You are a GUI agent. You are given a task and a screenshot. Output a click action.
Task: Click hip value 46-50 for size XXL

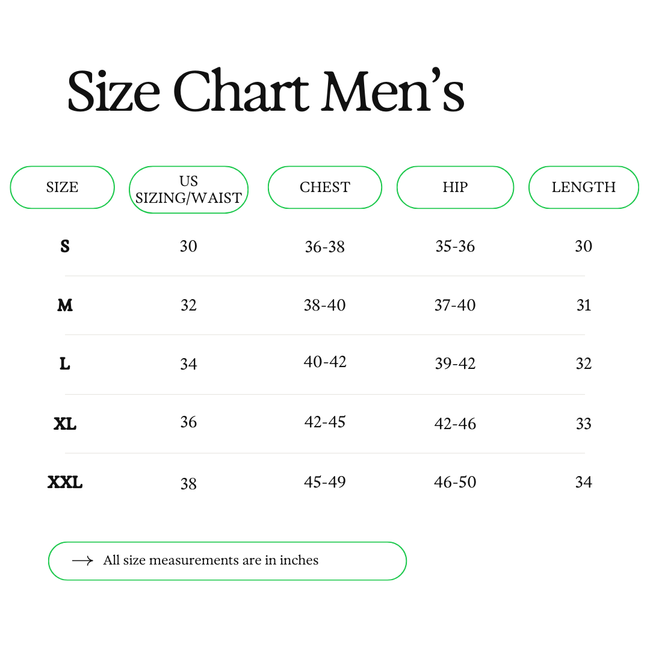click(455, 482)
